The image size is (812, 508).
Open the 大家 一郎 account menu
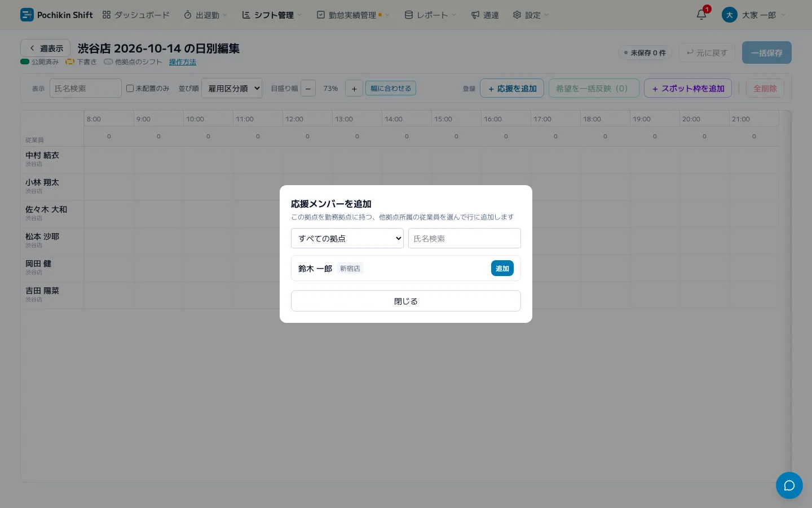click(x=754, y=15)
